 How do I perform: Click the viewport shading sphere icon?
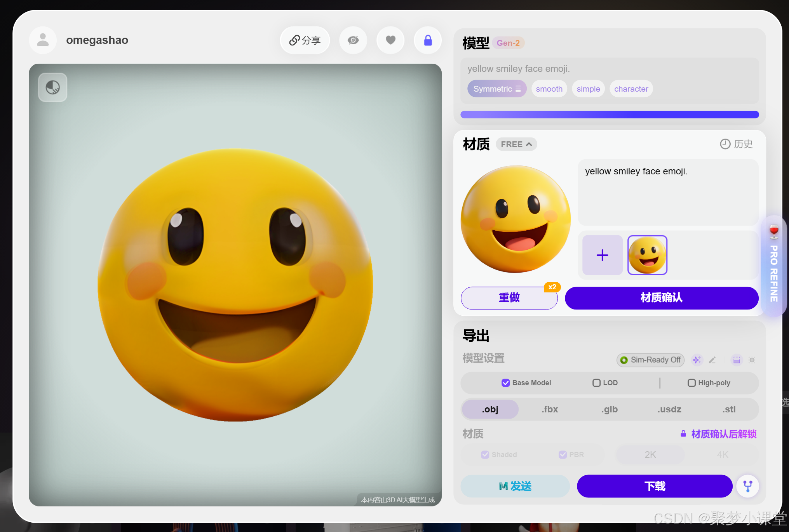pos(53,87)
